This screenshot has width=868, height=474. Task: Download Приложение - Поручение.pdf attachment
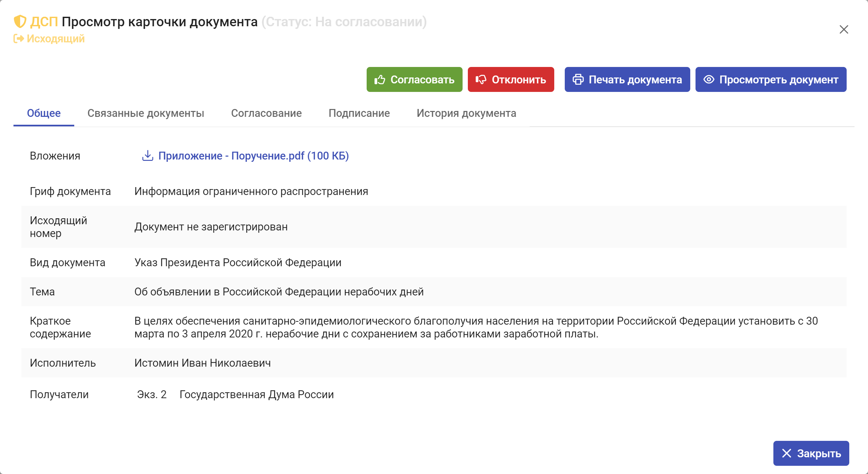[x=253, y=156]
